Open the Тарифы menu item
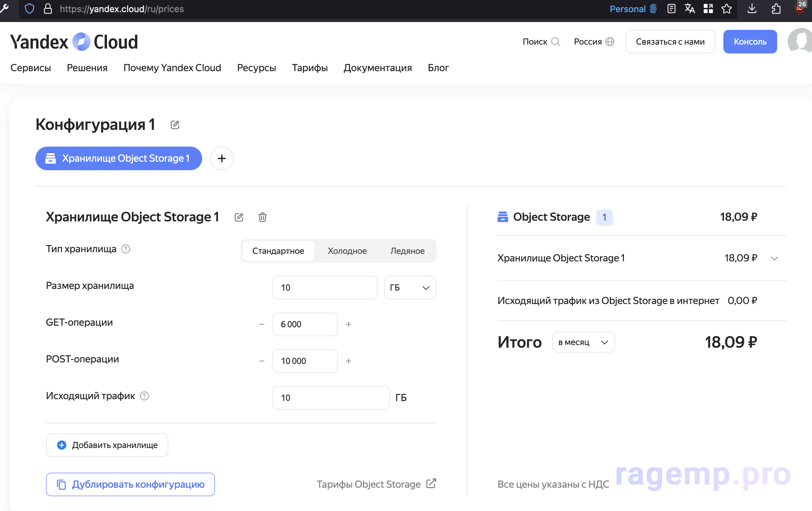This screenshot has height=511, width=812. coord(310,68)
